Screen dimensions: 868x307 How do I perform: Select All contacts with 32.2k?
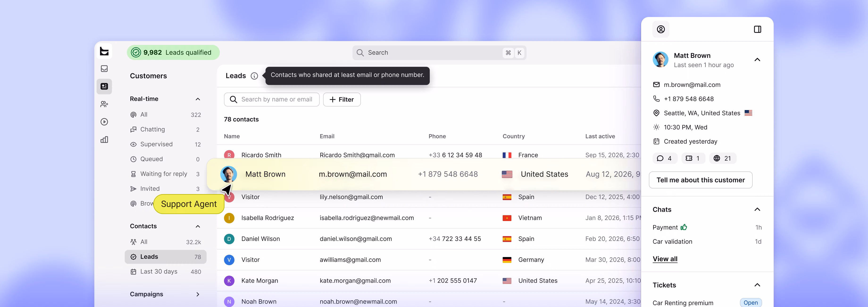pos(165,242)
